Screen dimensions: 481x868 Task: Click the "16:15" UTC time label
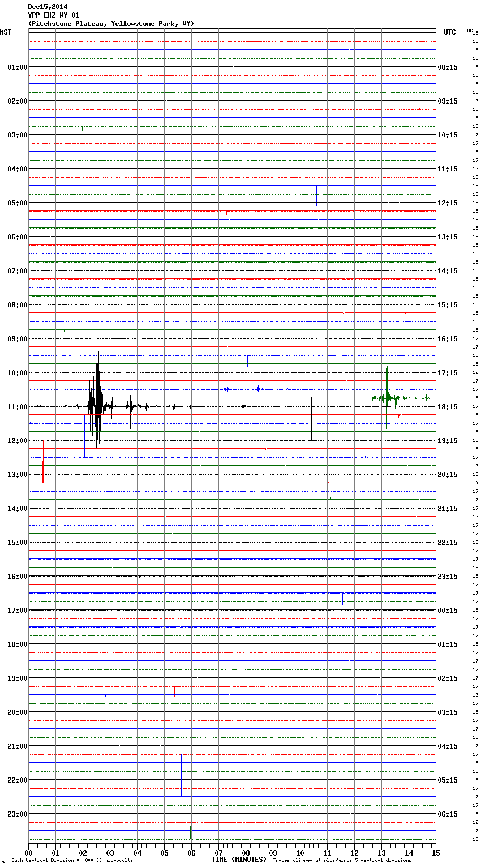click(448, 339)
